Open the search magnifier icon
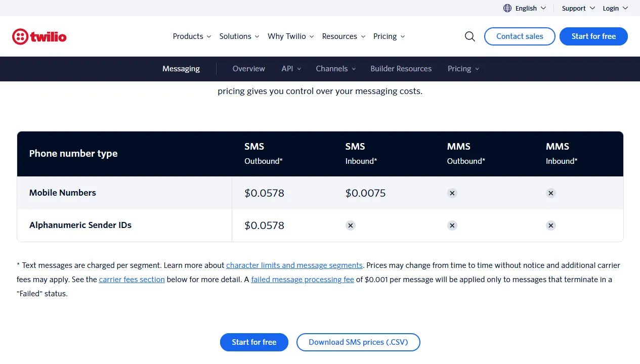This screenshot has height=364, width=640. point(470,36)
